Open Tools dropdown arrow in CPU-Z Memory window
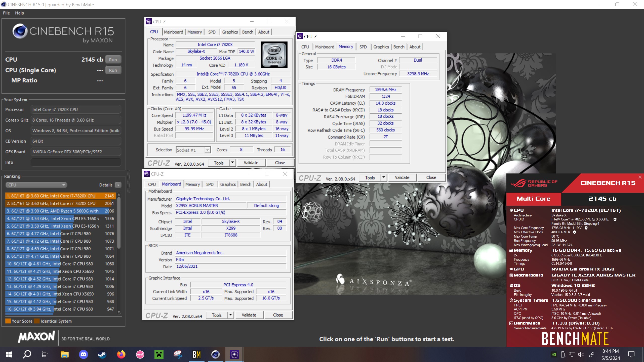Viewport: 644px width, 362px height. [x=384, y=177]
